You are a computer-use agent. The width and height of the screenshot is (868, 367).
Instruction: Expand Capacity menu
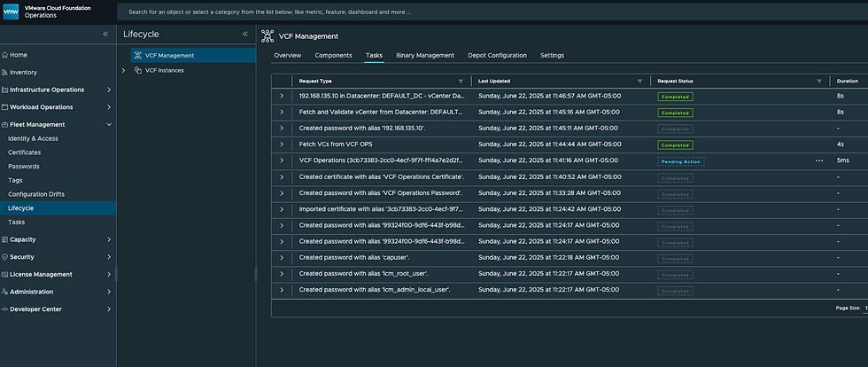point(108,239)
